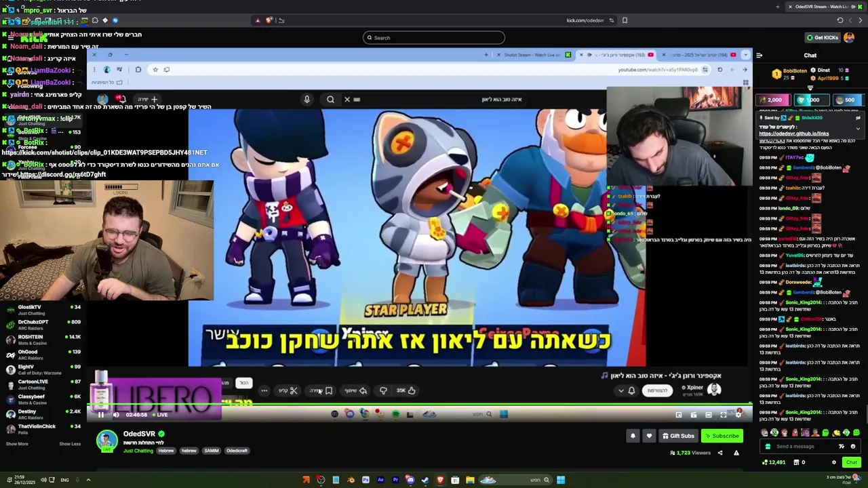Click the YouTube voice search microphone
This screenshot has width=868, height=488.
[307, 100]
